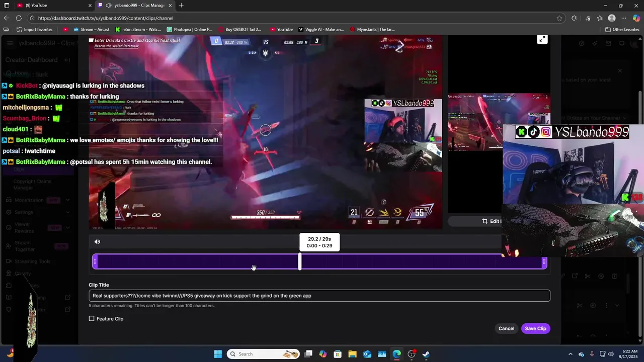Open Steam from the taskbar
This screenshot has height=362, width=644.
pyautogui.click(x=426, y=354)
